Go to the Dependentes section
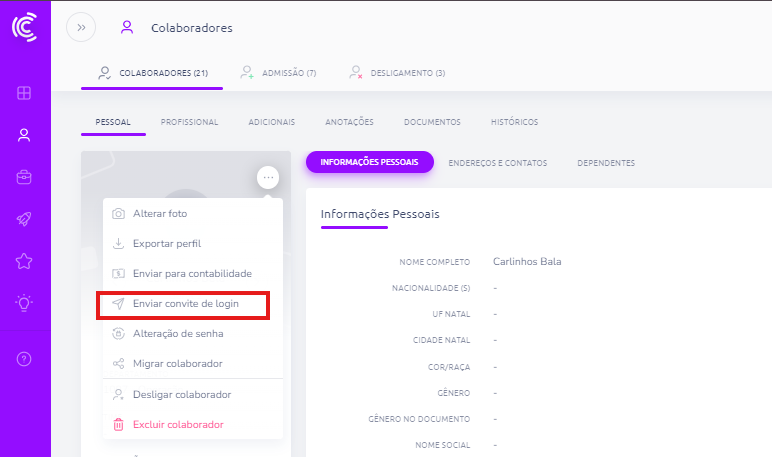772x457 pixels. [x=606, y=163]
